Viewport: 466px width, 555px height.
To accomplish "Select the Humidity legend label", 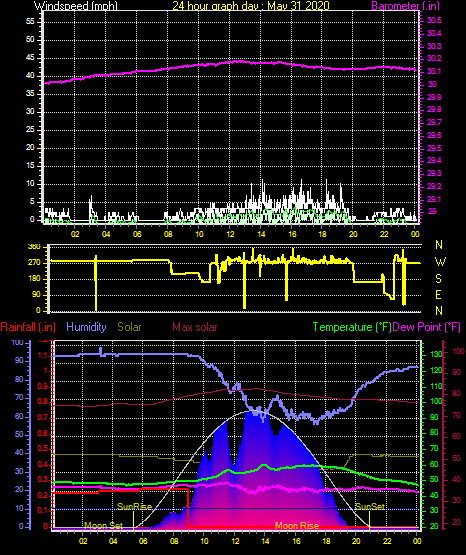I will (86, 327).
